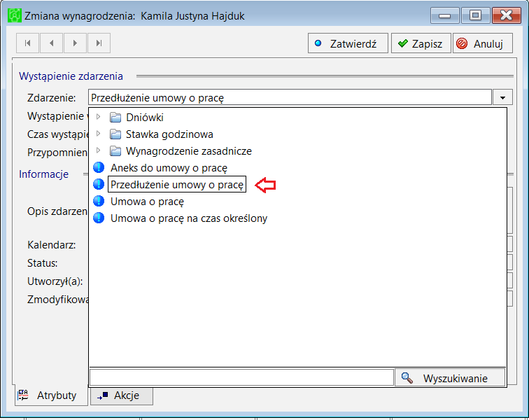Choose Umowa o pracę na czas określony
The width and height of the screenshot is (529, 420).
pos(189,218)
